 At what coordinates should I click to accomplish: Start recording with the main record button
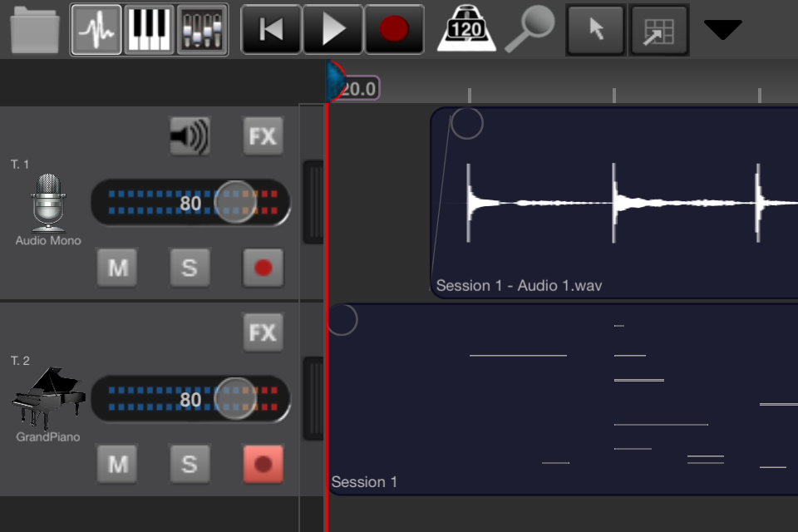[x=394, y=29]
